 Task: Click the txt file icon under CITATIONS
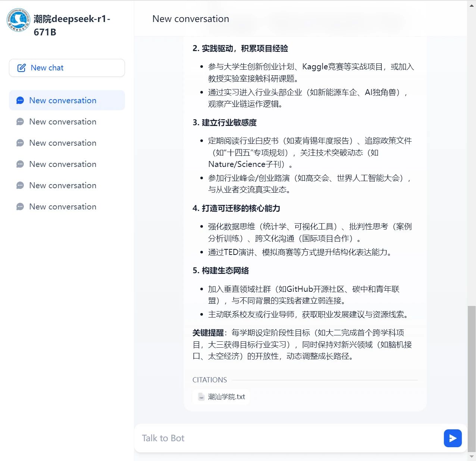(x=201, y=397)
